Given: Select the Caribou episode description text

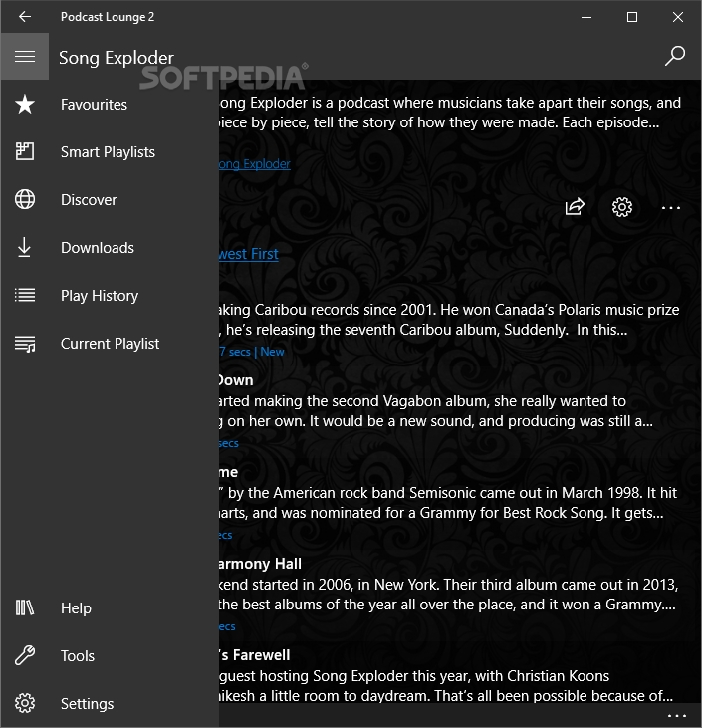Looking at the screenshot, I should [449, 320].
